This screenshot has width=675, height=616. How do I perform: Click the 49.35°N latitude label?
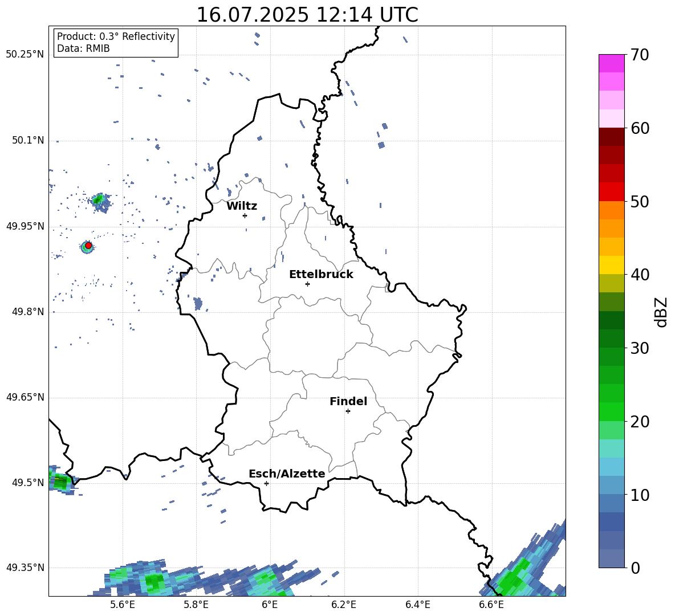coord(25,568)
